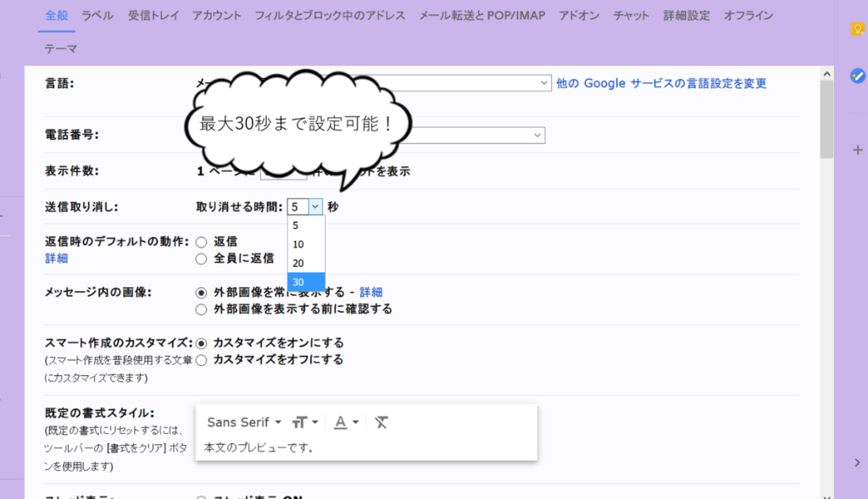The height and width of the screenshot is (499, 868).
Task: Choose 20 seconds in the dropdown list
Action: 305,263
